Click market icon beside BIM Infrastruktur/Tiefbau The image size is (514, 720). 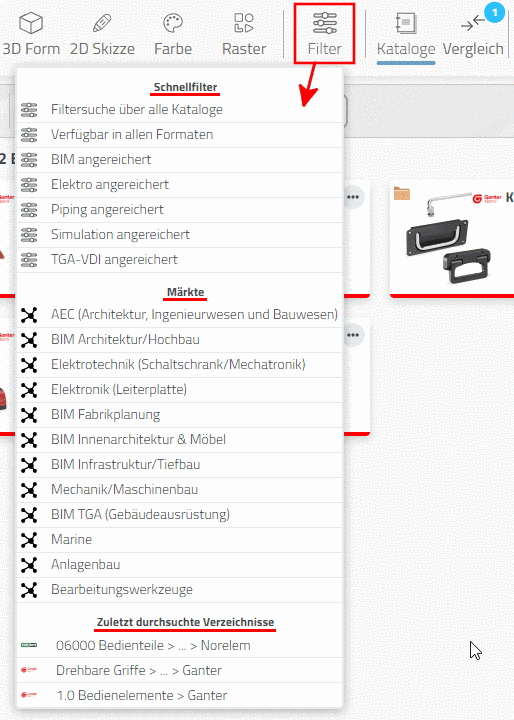[29, 465]
